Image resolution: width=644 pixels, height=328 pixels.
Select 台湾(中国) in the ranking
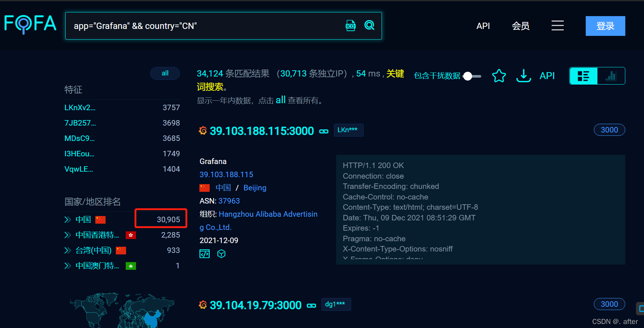point(93,250)
